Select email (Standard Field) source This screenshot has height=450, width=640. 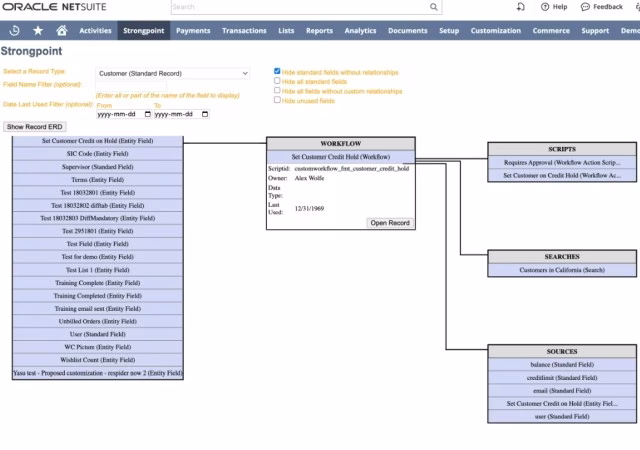pyautogui.click(x=562, y=391)
